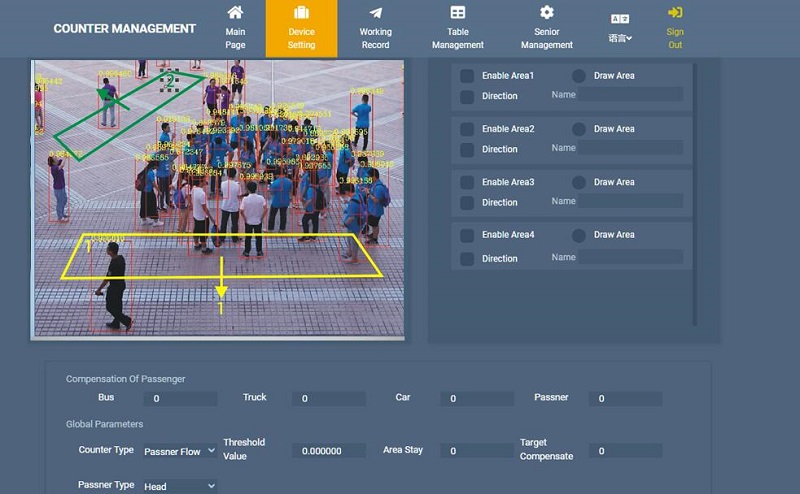The image size is (800, 494).
Task: Click the camera preview image
Action: [218, 199]
